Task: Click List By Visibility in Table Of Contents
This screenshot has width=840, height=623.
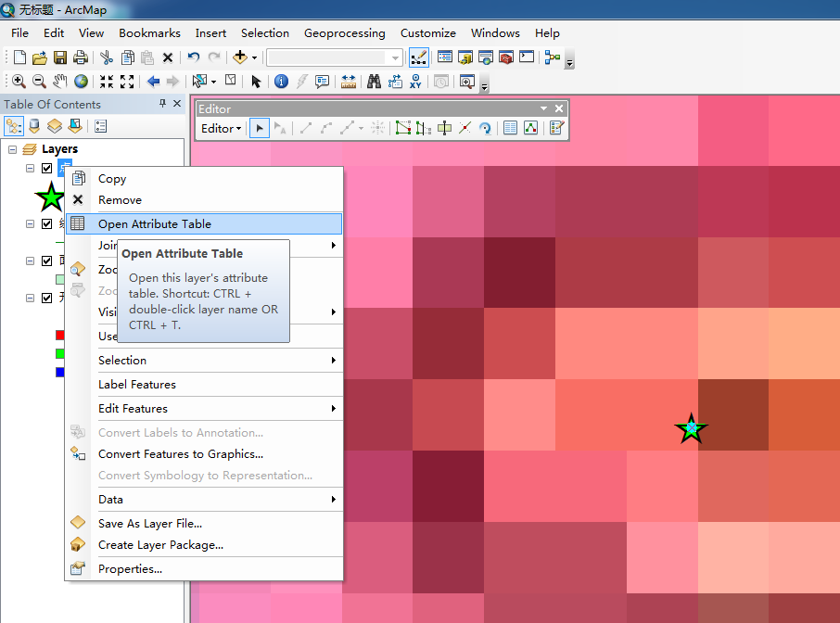Action: 55,126
